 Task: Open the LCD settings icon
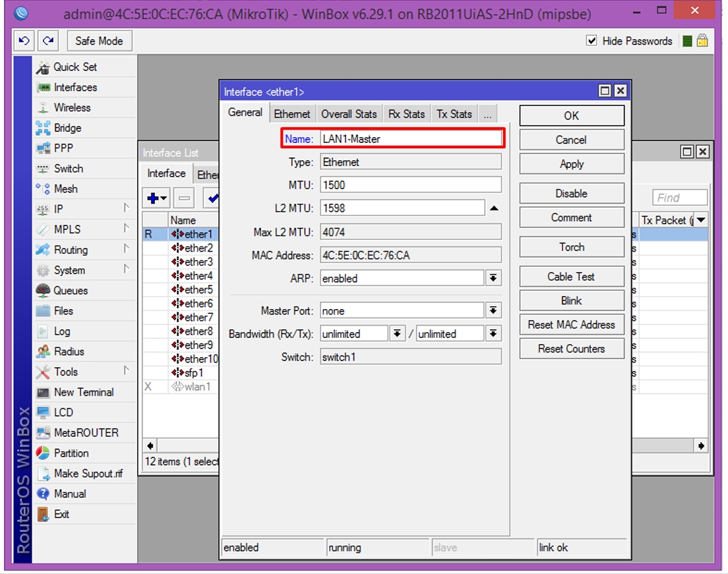pos(43,413)
